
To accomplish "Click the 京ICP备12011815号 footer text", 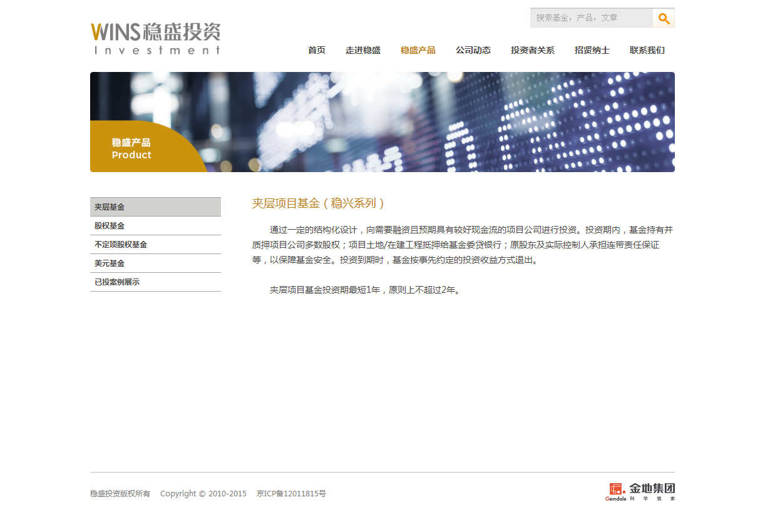I will [x=291, y=494].
